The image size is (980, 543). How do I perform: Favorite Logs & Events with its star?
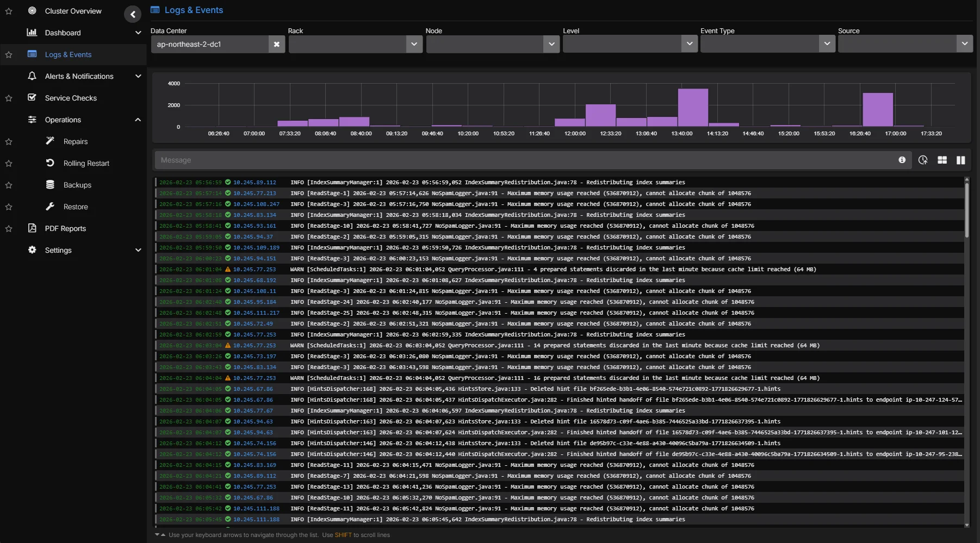(9, 55)
